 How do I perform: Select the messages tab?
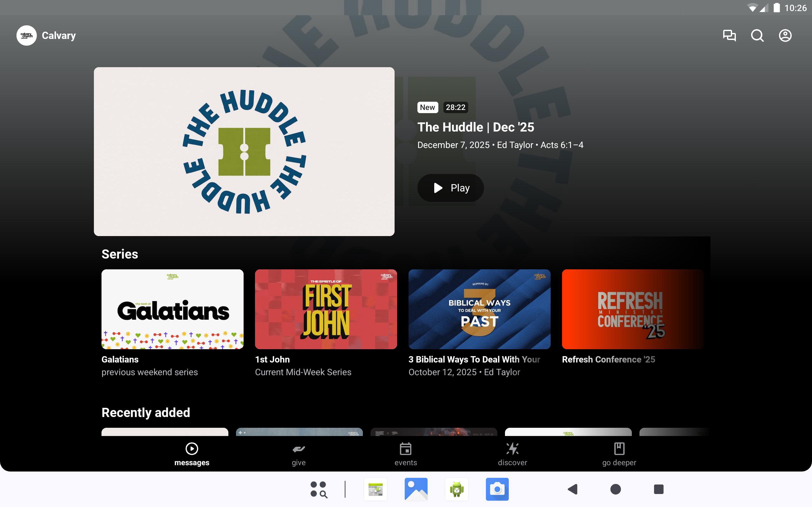[192, 454]
